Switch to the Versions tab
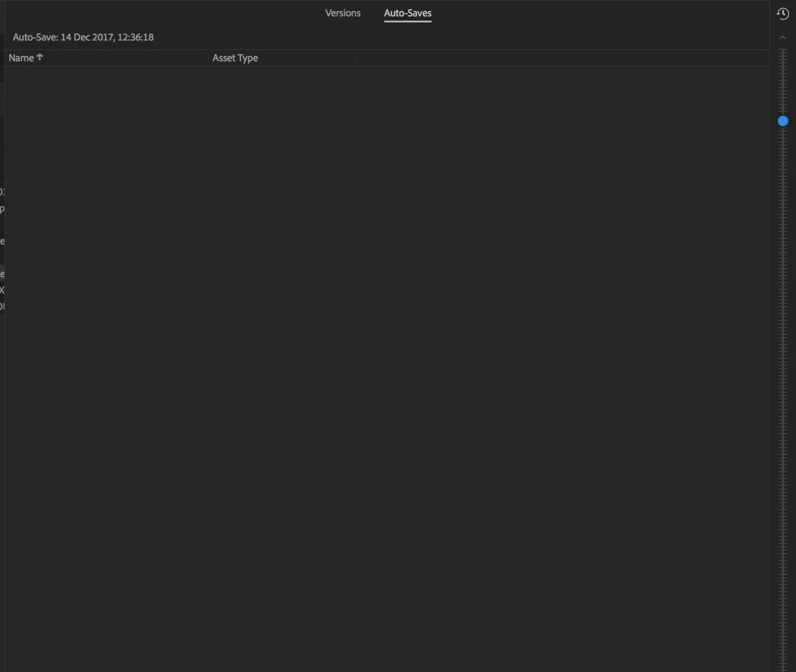 point(342,13)
